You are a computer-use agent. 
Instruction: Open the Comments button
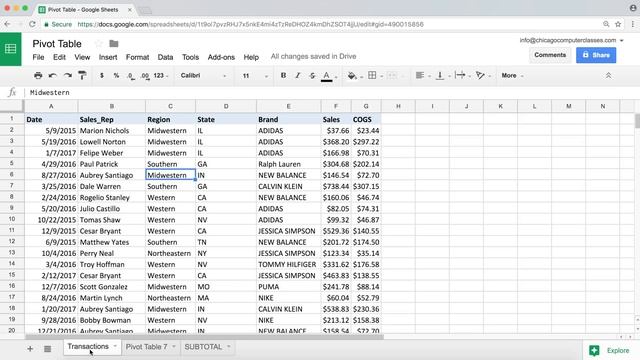click(550, 55)
